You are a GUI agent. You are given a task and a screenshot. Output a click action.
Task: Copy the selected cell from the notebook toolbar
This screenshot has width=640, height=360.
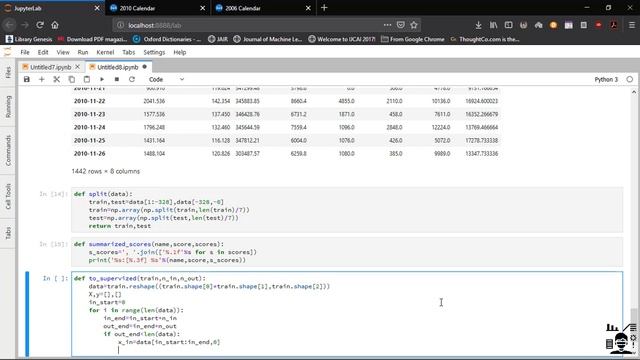71,79
